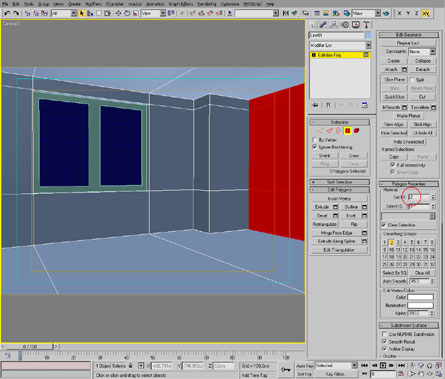Open the Utilities hammer panel tab
The image size is (445, 379).
pos(366,25)
